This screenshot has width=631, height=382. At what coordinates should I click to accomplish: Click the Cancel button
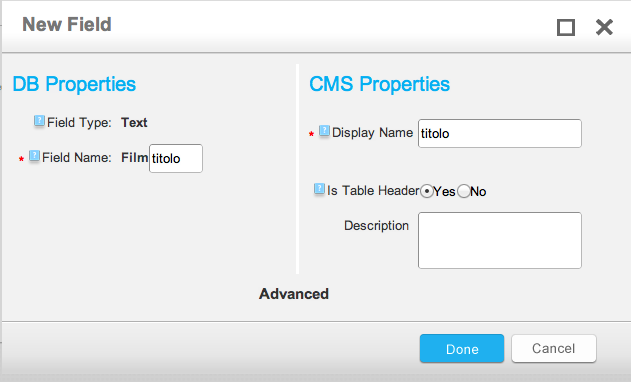coord(554,349)
